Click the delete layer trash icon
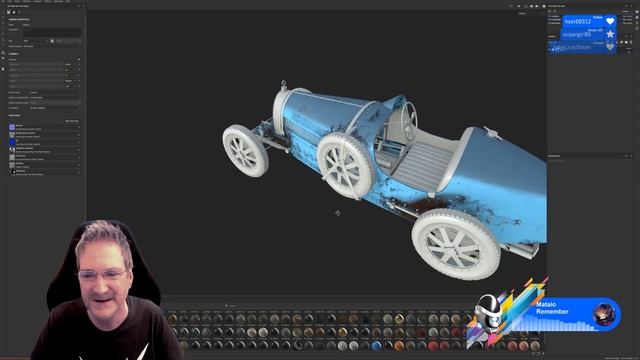The height and width of the screenshot is (360, 640). click(x=631, y=42)
